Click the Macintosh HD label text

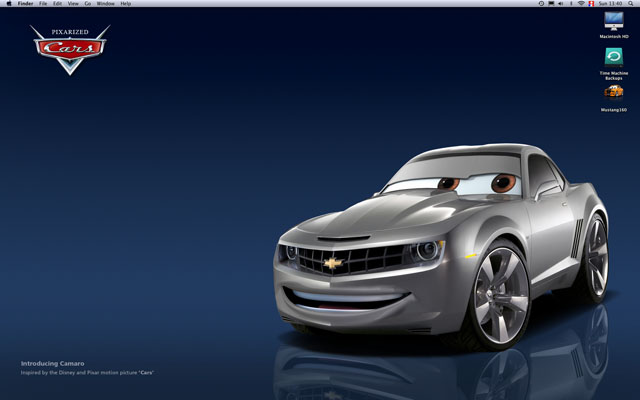[614, 37]
